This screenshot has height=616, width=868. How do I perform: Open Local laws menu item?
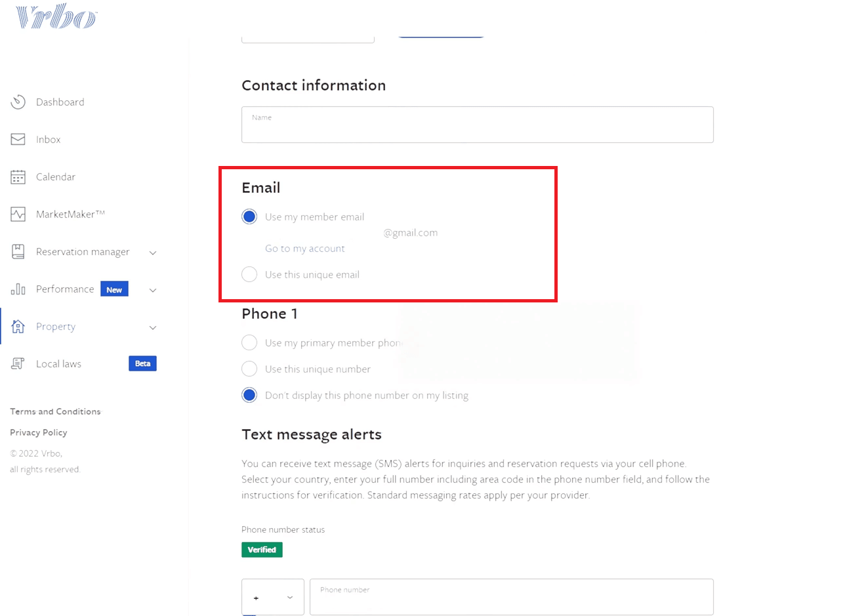coord(58,363)
